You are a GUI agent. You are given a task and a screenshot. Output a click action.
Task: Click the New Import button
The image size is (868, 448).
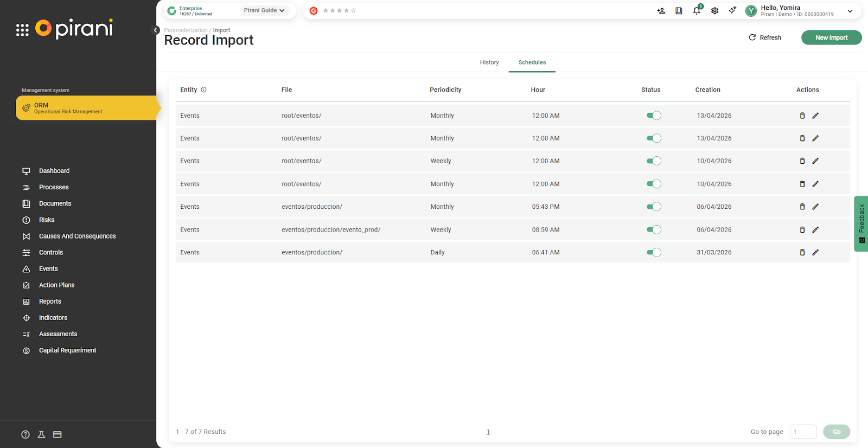point(831,38)
